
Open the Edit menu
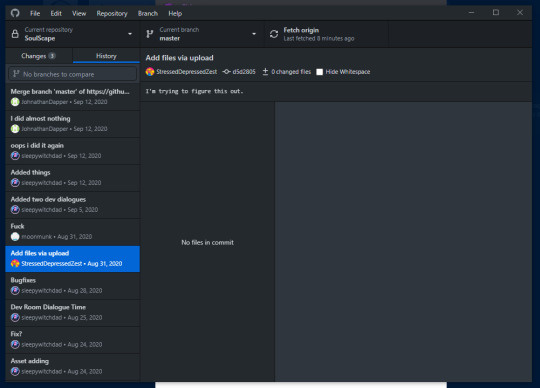click(x=56, y=13)
